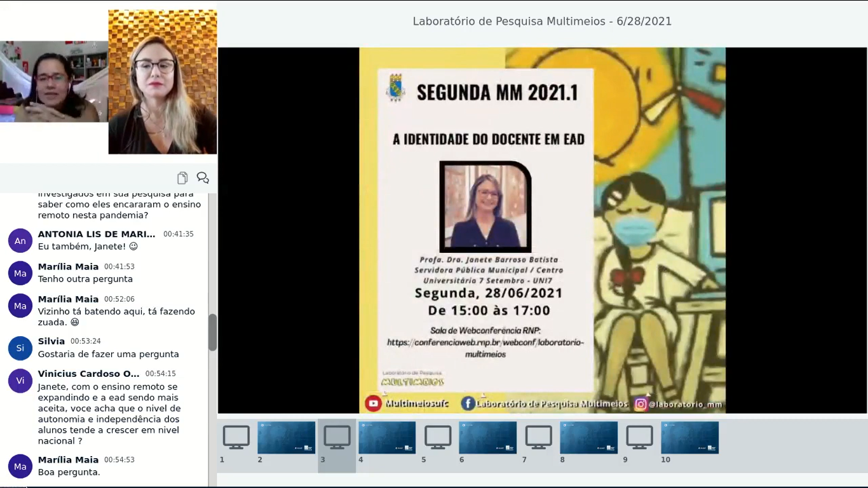Open slide thumbnail number 2
868x488 pixels.
coord(286,438)
